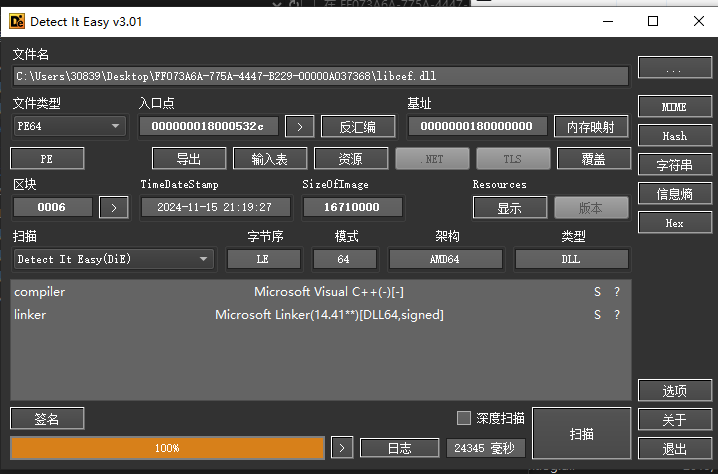Click the 覆盖 overlay button

(594, 159)
